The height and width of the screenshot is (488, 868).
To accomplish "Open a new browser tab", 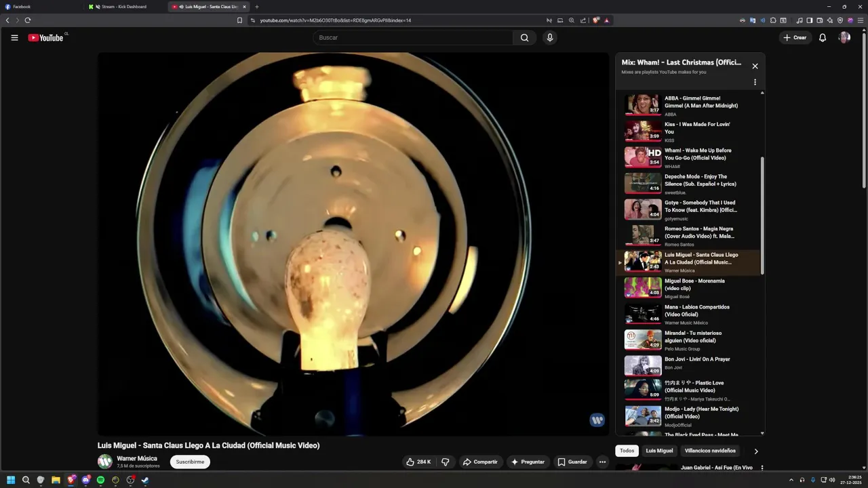I will tap(256, 7).
